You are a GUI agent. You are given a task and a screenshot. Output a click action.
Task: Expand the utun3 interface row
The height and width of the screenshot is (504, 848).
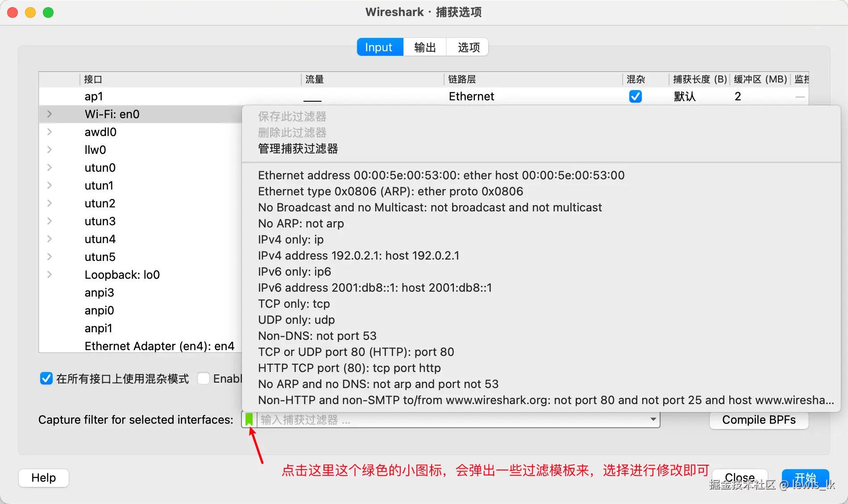click(50, 221)
